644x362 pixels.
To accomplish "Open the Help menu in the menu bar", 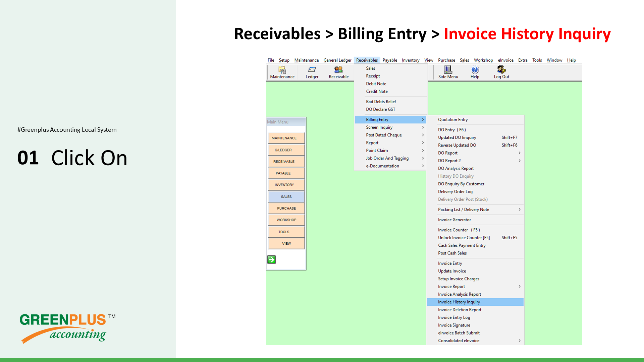I will point(572,60).
